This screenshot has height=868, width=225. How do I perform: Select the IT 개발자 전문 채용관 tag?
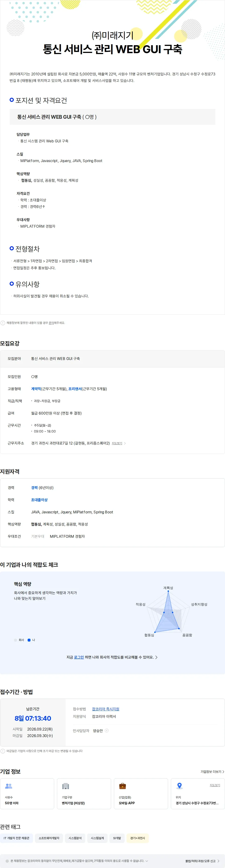[17, 838]
